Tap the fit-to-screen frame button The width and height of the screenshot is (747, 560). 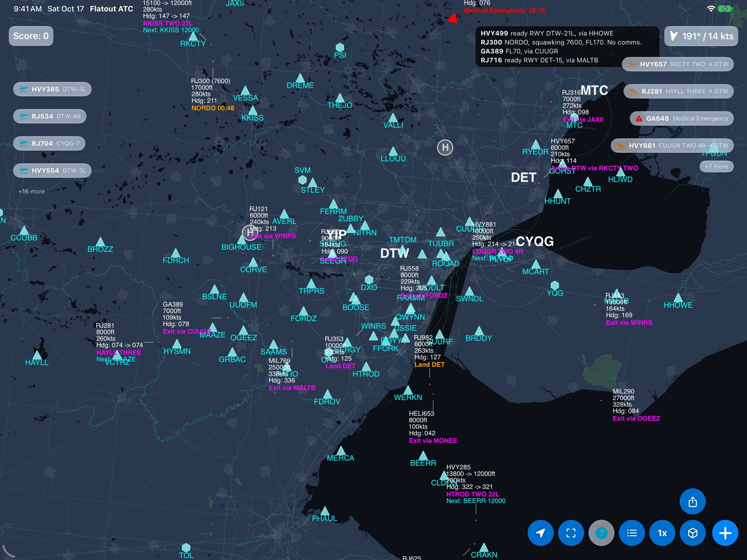571,533
